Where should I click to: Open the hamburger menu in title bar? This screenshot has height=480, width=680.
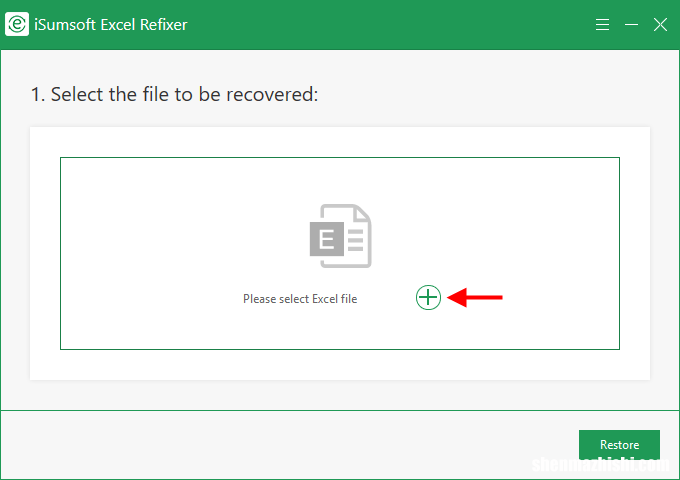pos(602,25)
